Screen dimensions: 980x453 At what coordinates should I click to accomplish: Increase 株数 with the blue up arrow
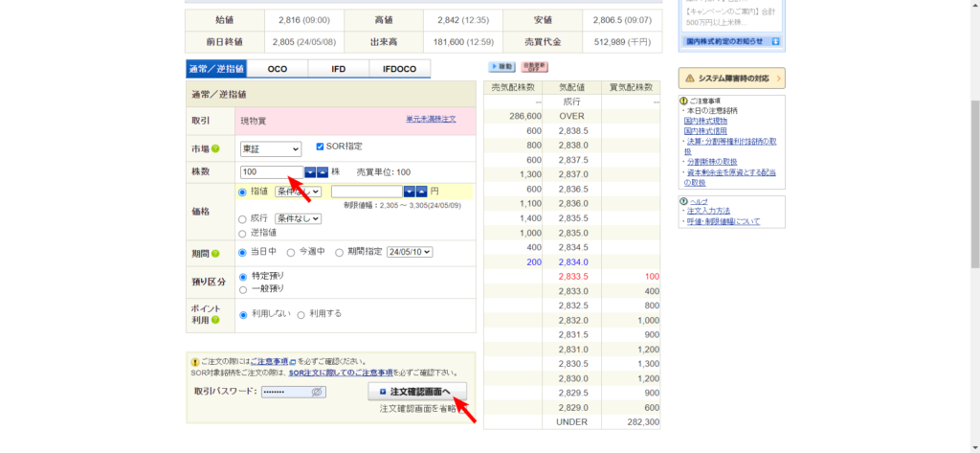pos(322,172)
